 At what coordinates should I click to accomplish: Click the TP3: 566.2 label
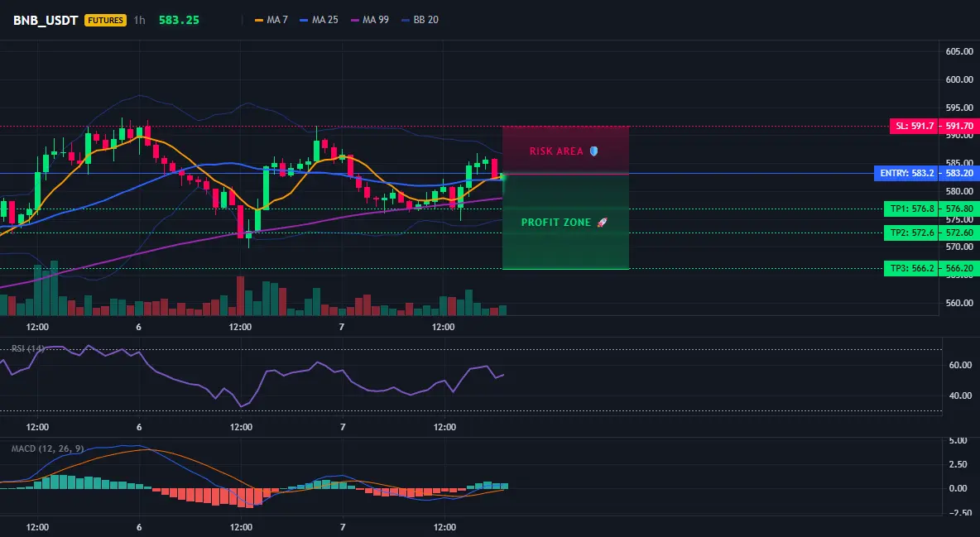coord(912,269)
